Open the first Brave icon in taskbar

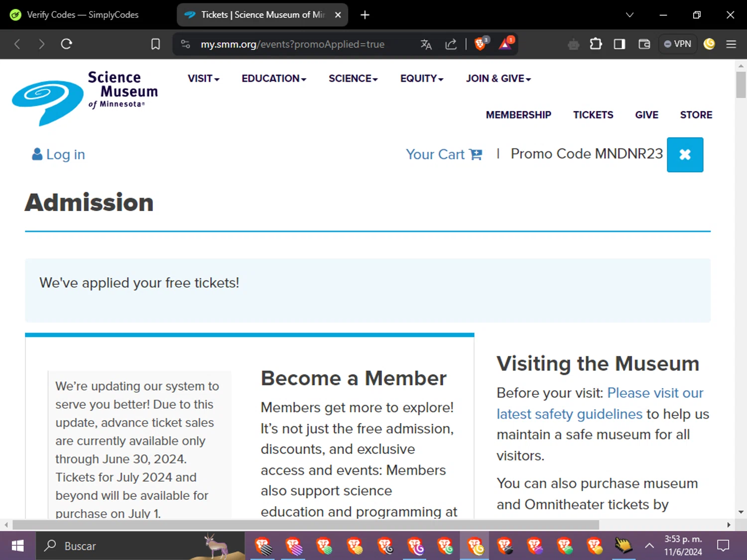click(x=263, y=546)
